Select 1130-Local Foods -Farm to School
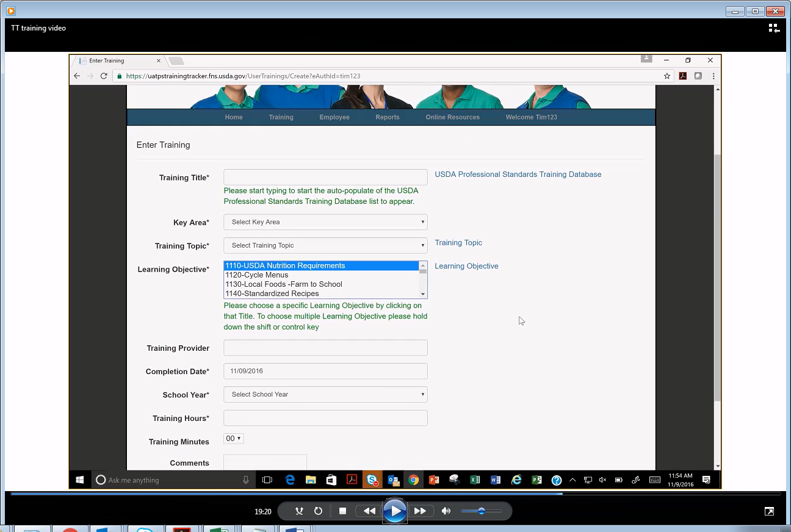 [x=321, y=284]
